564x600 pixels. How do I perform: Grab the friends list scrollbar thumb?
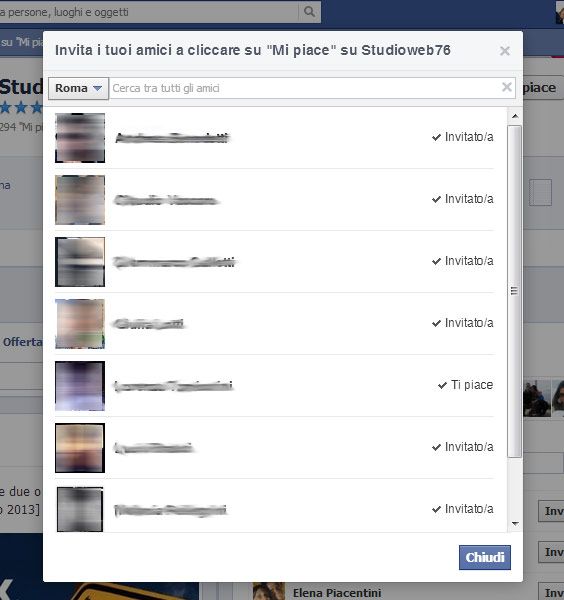(x=515, y=291)
